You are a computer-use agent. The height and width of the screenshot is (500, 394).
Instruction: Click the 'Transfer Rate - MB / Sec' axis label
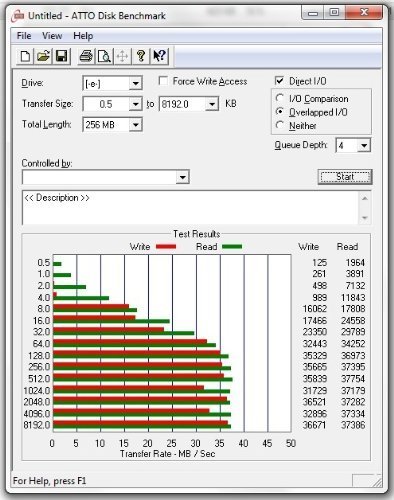[x=168, y=454]
